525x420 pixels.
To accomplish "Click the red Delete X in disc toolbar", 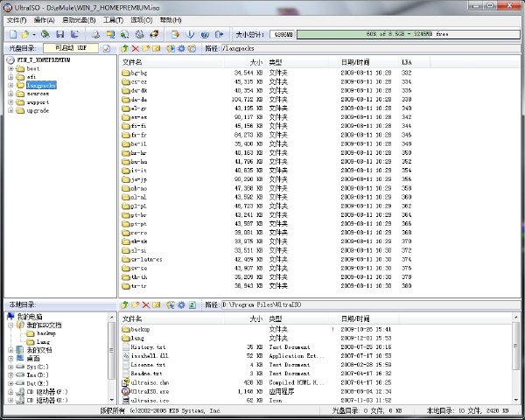I will click(x=136, y=49).
